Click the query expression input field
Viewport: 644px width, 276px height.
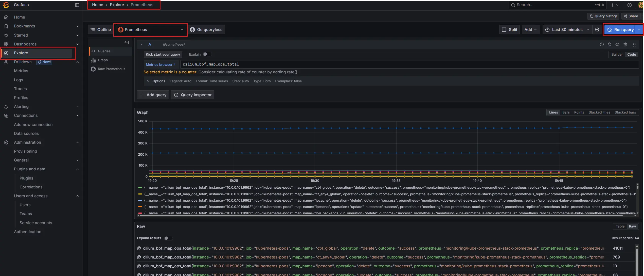click(409, 64)
